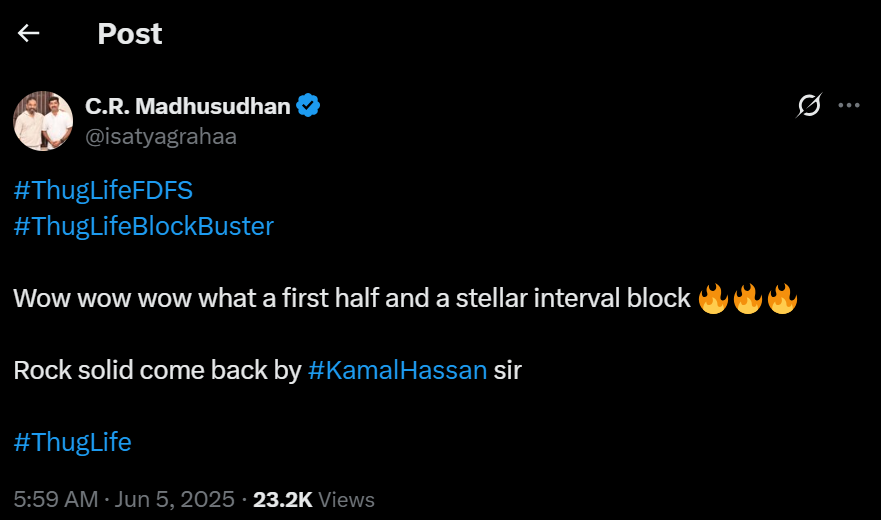Click the C.R. Madhusudhan display name
The image size is (881, 520).
tap(188, 106)
